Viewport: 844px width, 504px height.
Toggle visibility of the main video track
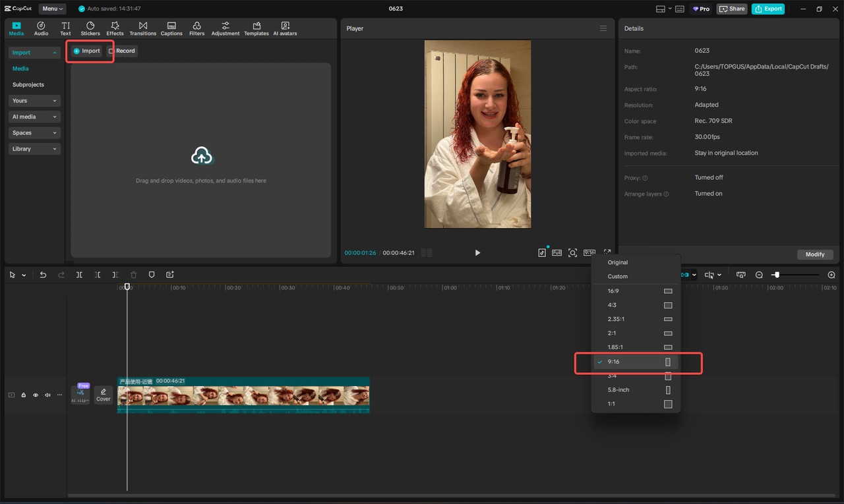click(35, 395)
